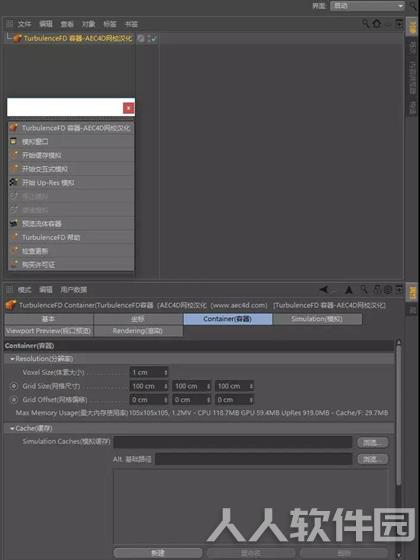Click the back arrow in Attribute Manager

coord(324,289)
